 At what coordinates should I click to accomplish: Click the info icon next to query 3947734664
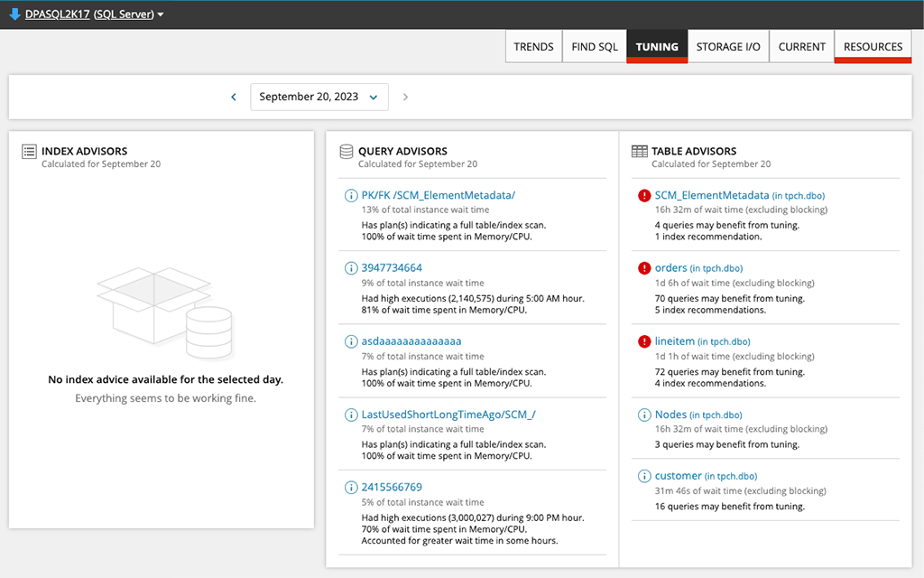(x=349, y=267)
